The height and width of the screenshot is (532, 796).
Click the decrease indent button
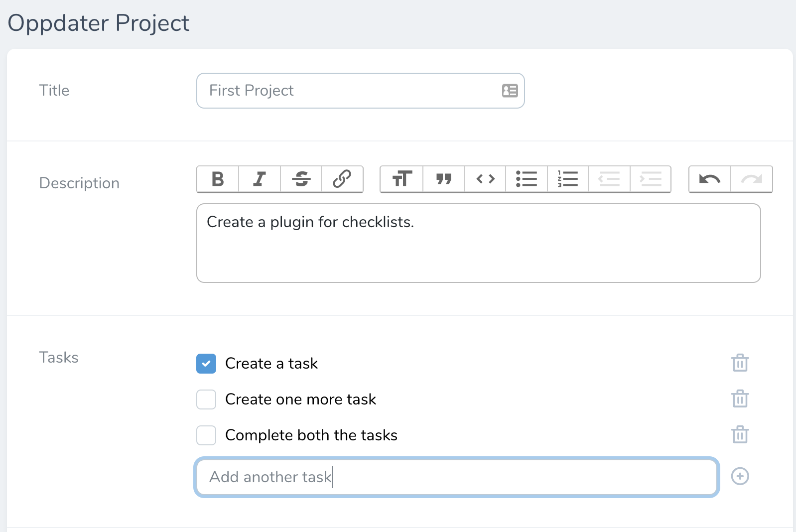pos(609,179)
